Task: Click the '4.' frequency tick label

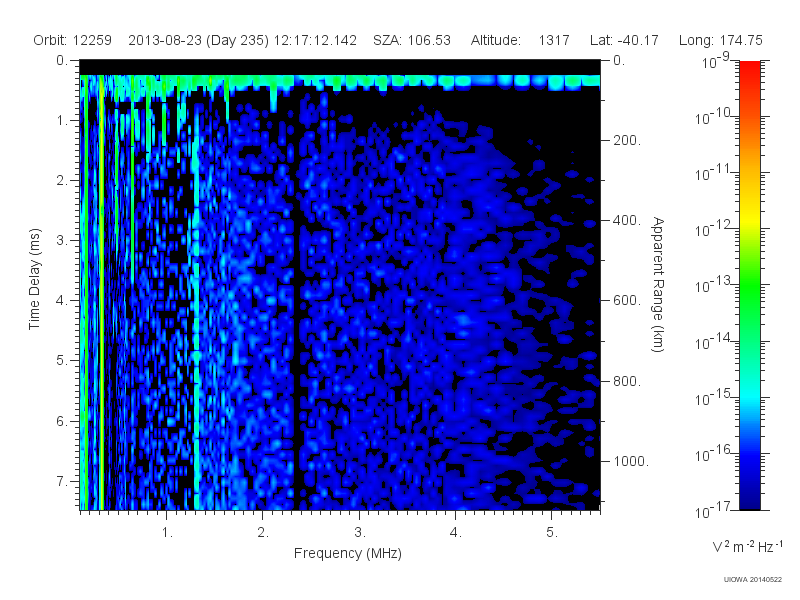Action: (x=456, y=533)
